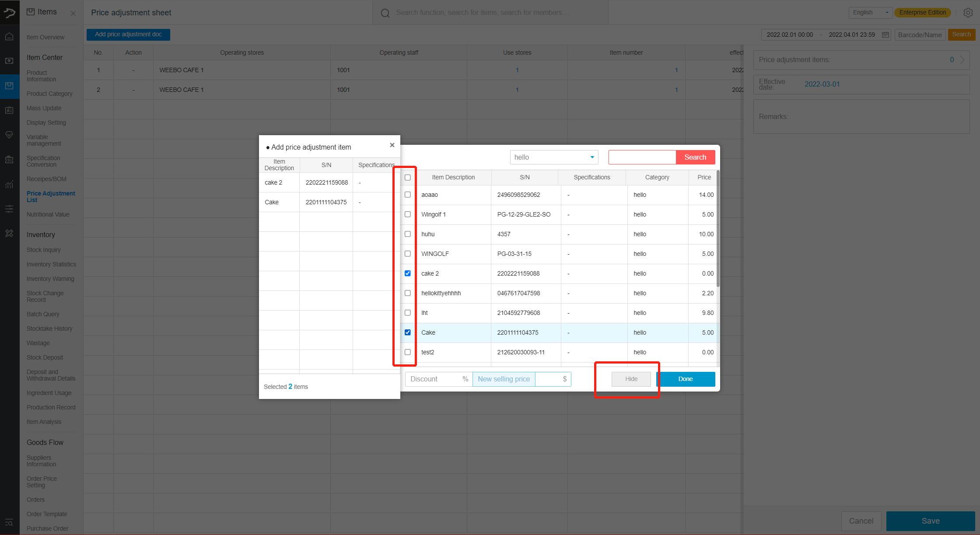Viewport: 980px width, 535px height.
Task: Open Product Information in the Items menu
Action: click(41, 76)
